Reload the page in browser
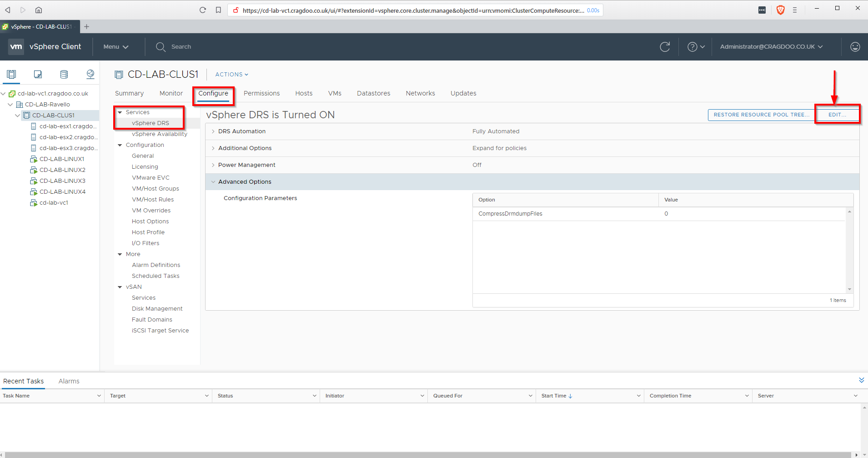 point(203,10)
